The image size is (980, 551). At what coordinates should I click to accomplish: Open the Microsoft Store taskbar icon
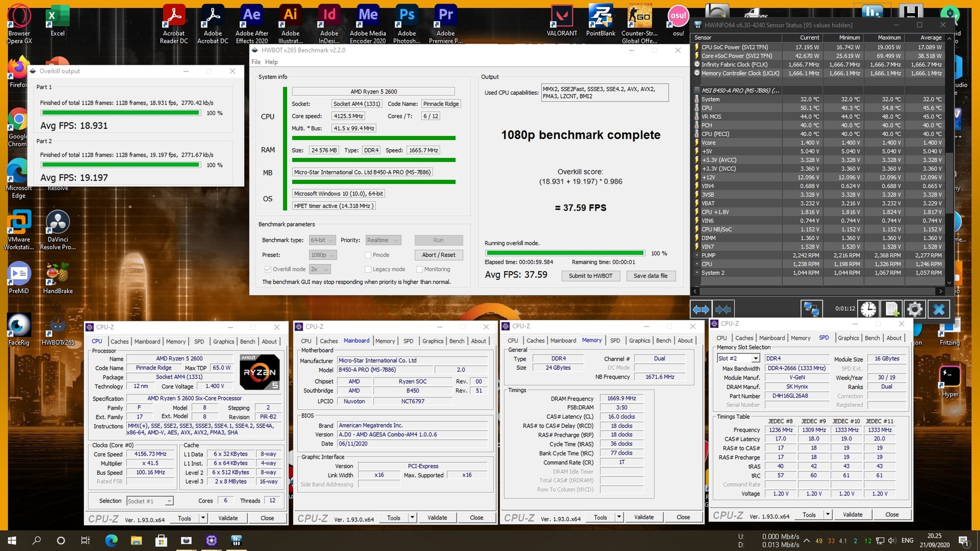[161, 540]
